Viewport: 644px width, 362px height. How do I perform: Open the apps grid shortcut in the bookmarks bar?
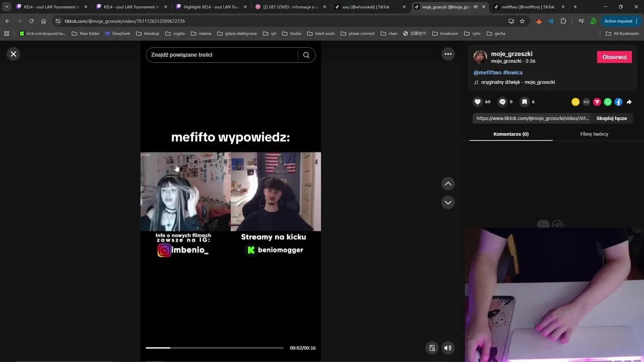(7, 34)
